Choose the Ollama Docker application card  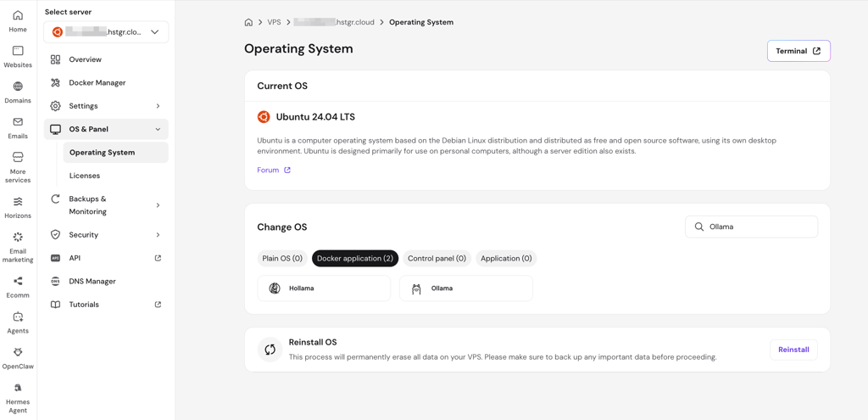(466, 288)
